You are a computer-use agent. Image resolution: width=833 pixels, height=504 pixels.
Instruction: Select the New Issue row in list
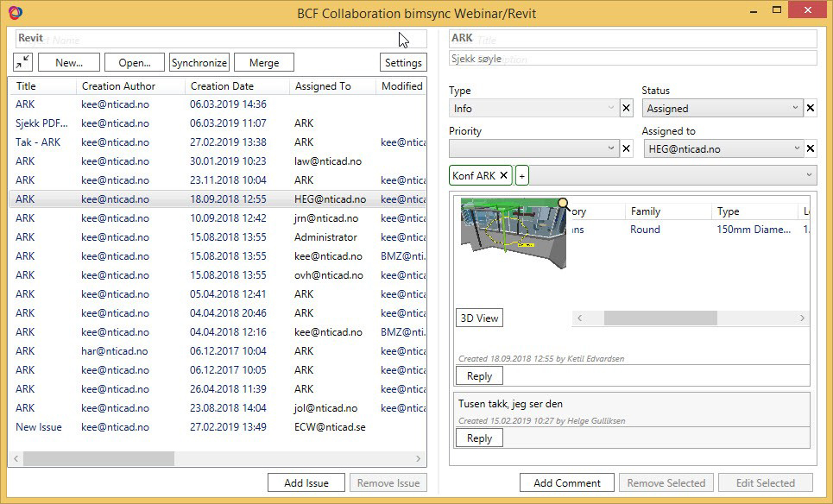[x=39, y=427]
